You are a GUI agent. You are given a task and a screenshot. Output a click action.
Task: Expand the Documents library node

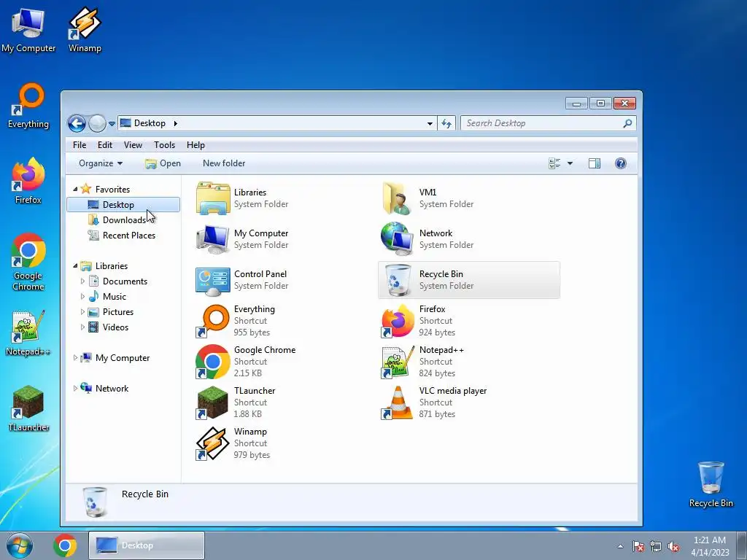82,281
